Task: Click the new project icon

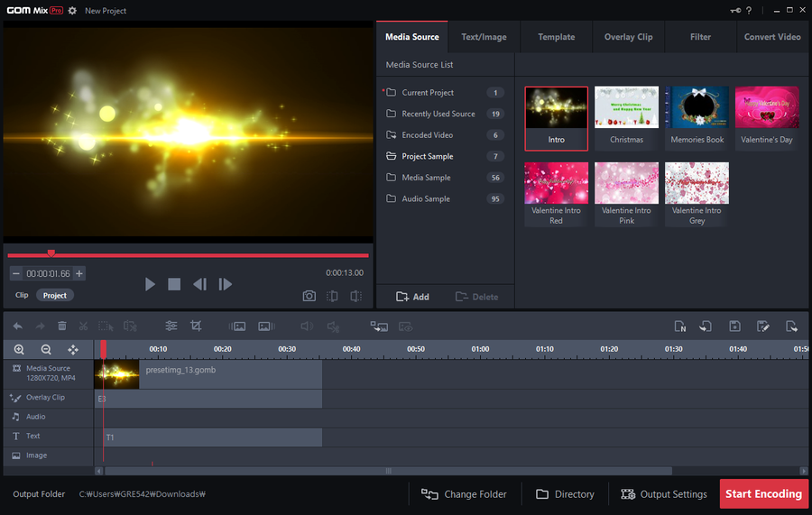Action: point(680,326)
